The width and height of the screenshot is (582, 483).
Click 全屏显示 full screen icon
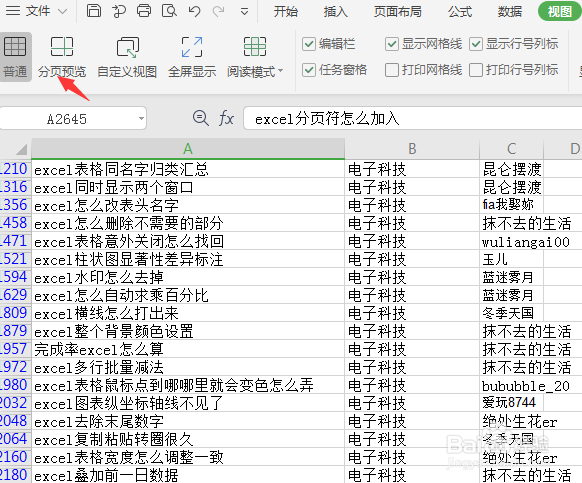point(192,47)
